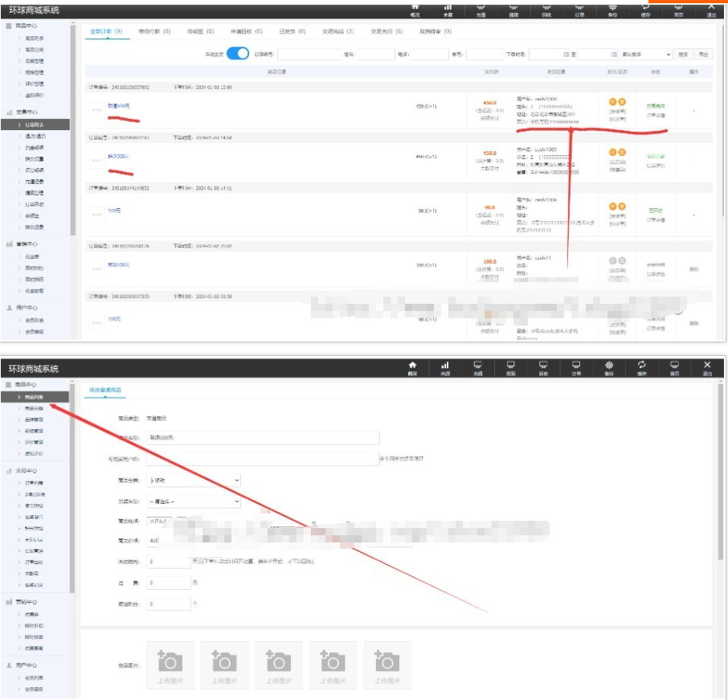Image resolution: width=728 pixels, height=700 pixels.
Task: Open the 商品分类 category dropdown
Action: pyautogui.click(x=194, y=481)
